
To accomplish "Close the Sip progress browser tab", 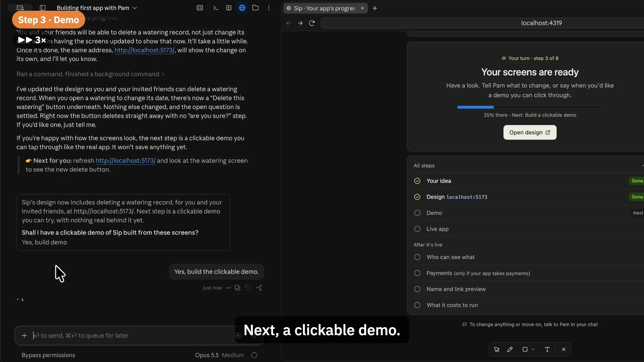I will [362, 8].
